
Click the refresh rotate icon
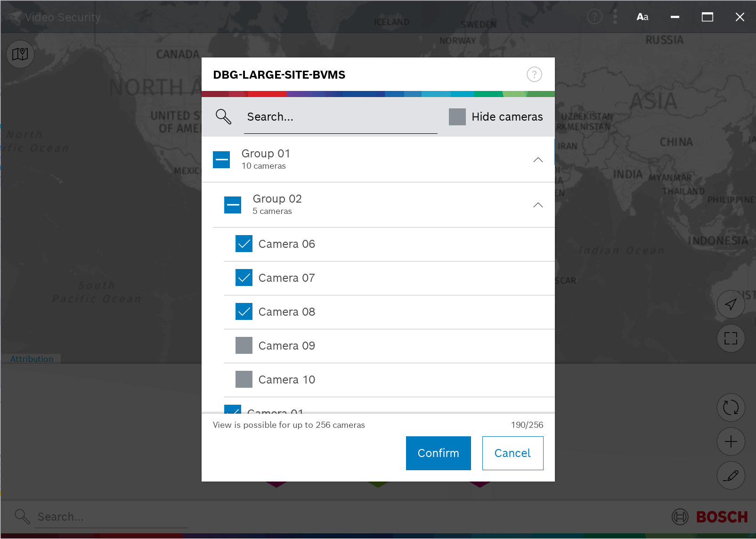coord(731,408)
